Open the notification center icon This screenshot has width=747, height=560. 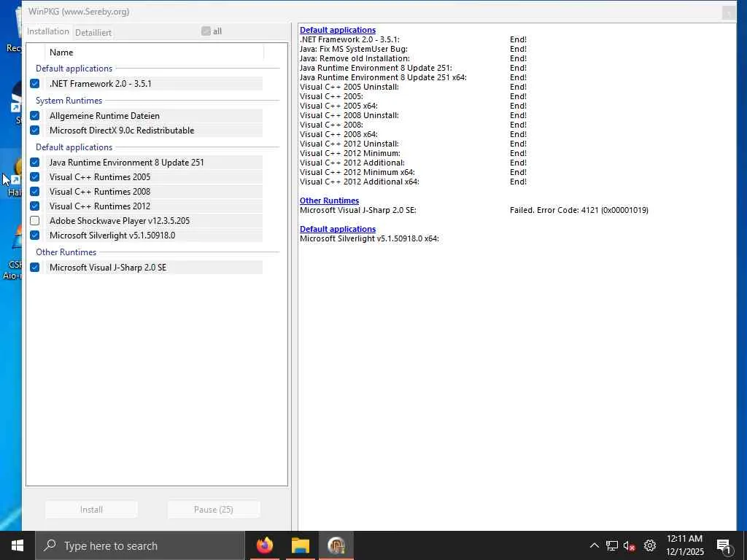[x=724, y=546]
